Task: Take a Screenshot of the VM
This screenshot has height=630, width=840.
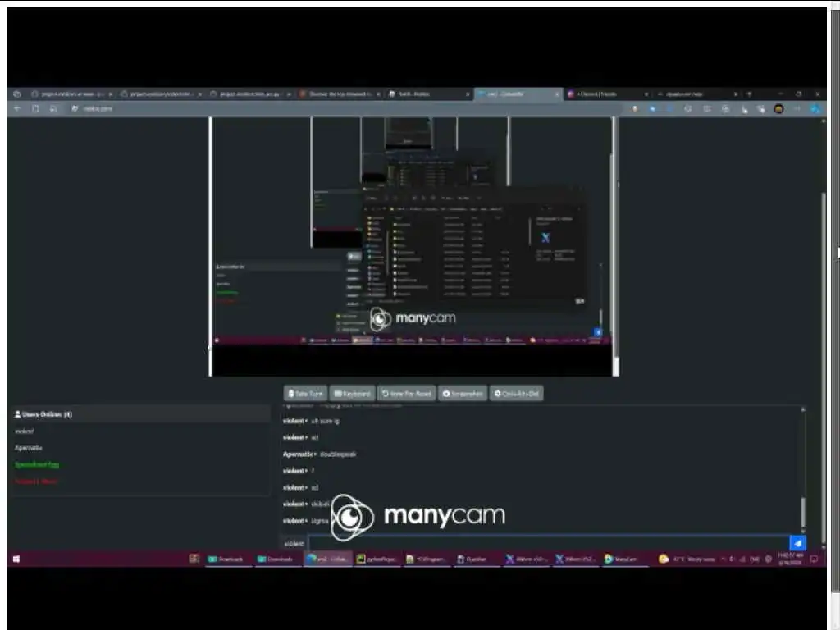Action: pyautogui.click(x=463, y=394)
